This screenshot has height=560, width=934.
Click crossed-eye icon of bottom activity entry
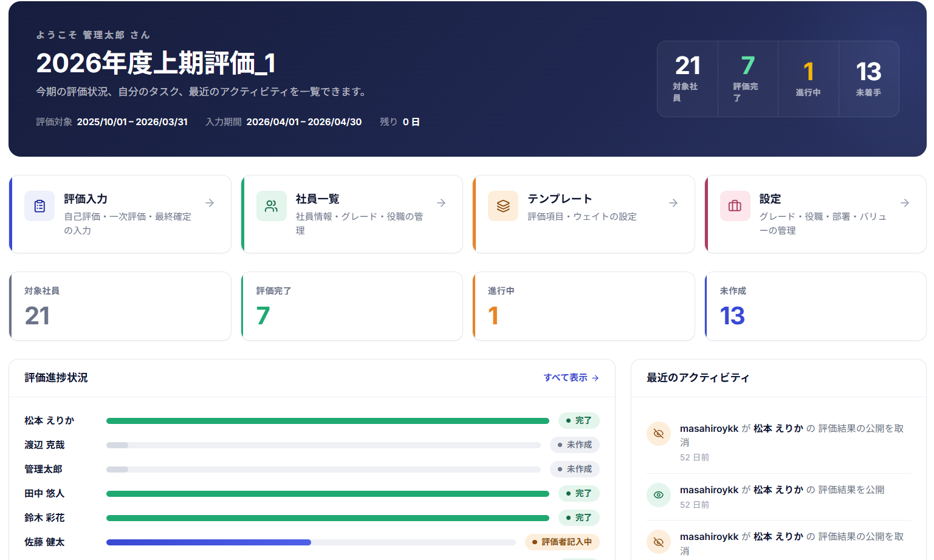pos(659,542)
